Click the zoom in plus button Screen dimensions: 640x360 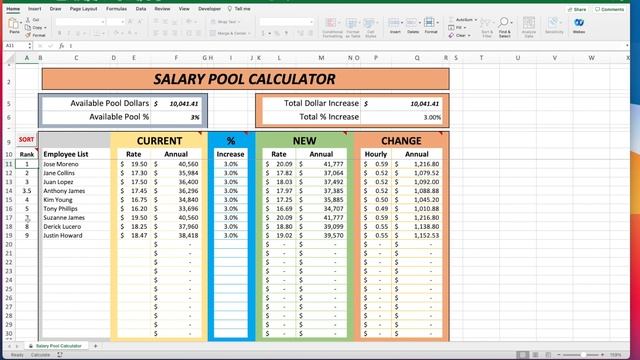[602, 355]
